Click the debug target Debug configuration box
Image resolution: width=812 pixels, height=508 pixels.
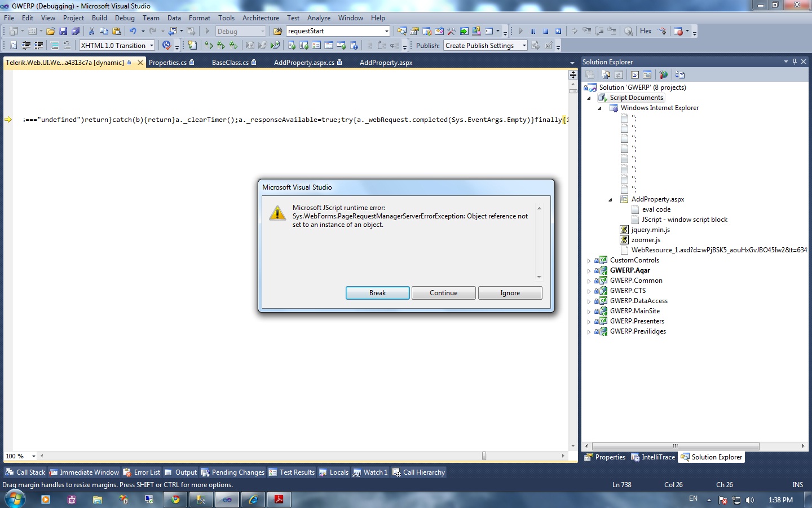coord(240,32)
